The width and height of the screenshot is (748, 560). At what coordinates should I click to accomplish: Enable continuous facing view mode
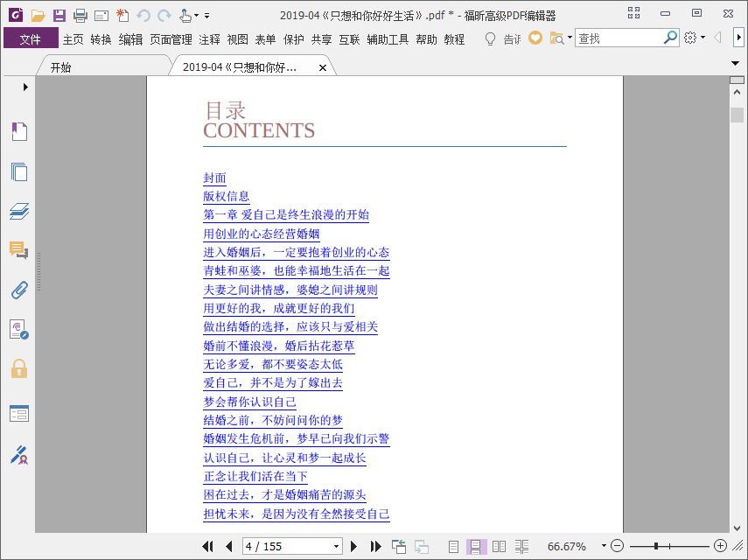pos(522,546)
